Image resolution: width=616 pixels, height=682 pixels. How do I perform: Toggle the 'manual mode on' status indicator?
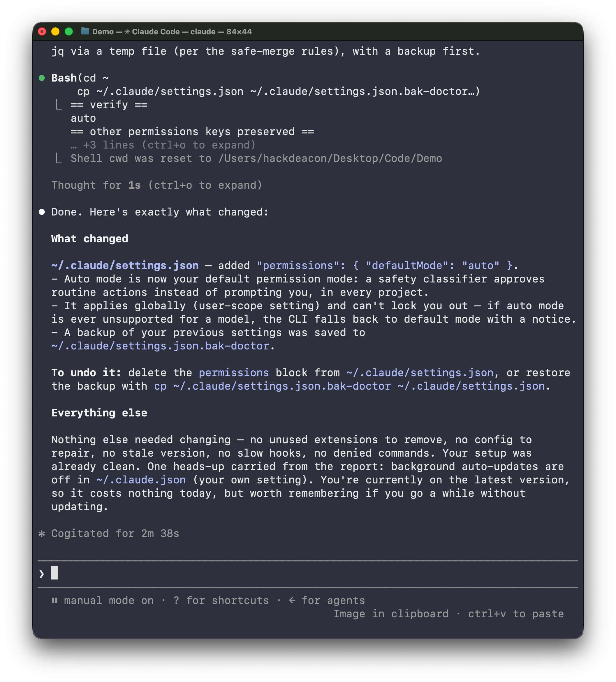click(x=103, y=600)
